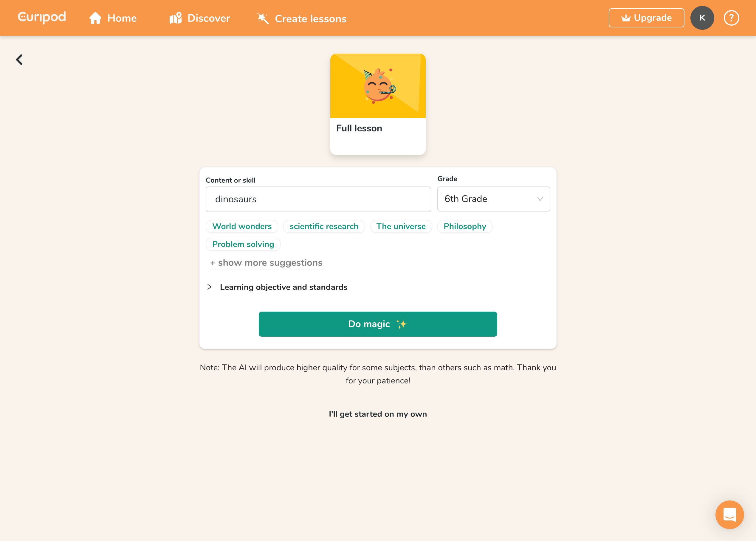Click the Curipod logo
This screenshot has width=756, height=541.
click(x=42, y=17)
